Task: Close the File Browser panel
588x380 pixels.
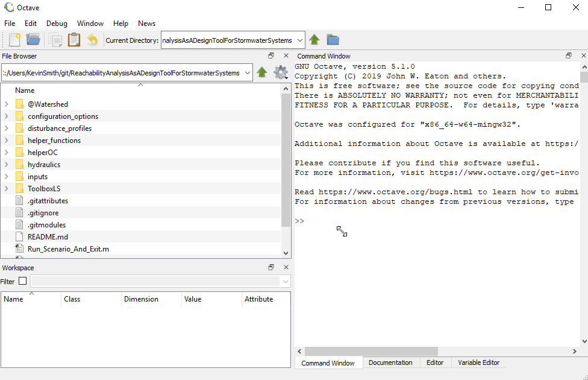Action: coord(286,55)
